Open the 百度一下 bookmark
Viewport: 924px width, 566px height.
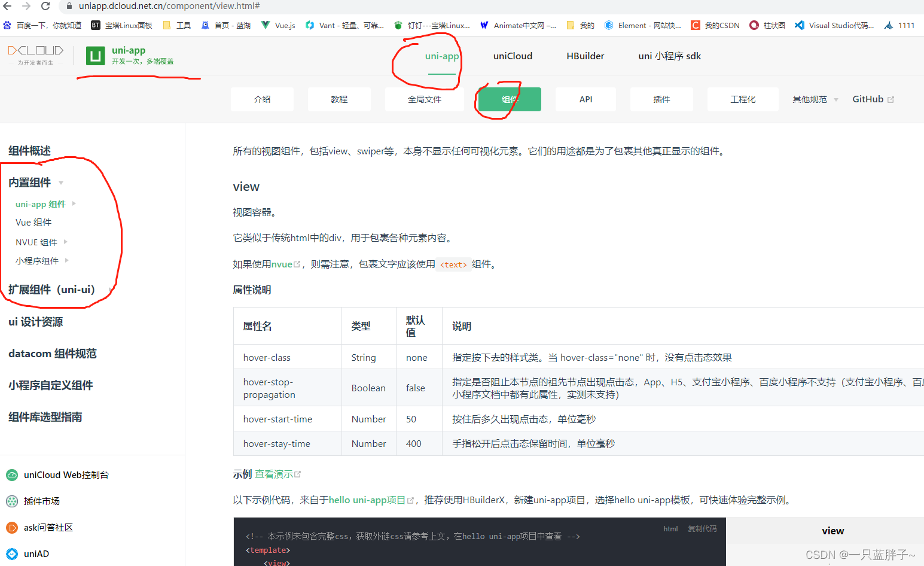pos(45,25)
